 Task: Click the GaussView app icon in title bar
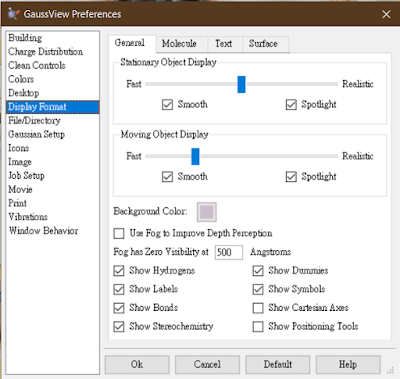click(x=13, y=14)
